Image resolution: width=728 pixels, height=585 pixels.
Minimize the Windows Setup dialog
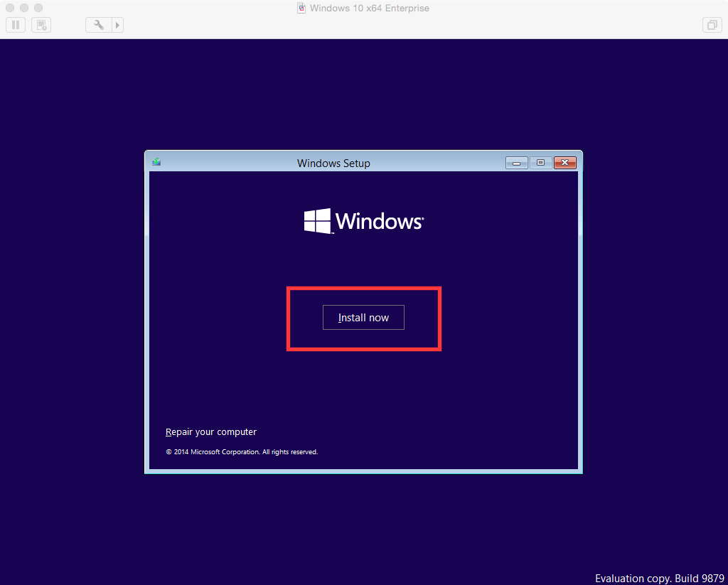[517, 163]
